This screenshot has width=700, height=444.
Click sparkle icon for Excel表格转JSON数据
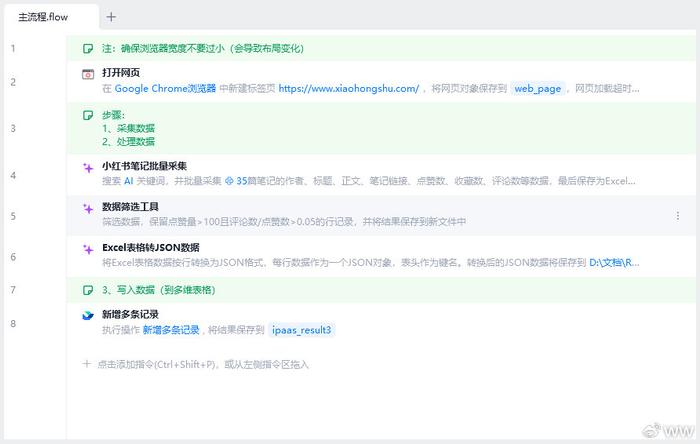[88, 249]
